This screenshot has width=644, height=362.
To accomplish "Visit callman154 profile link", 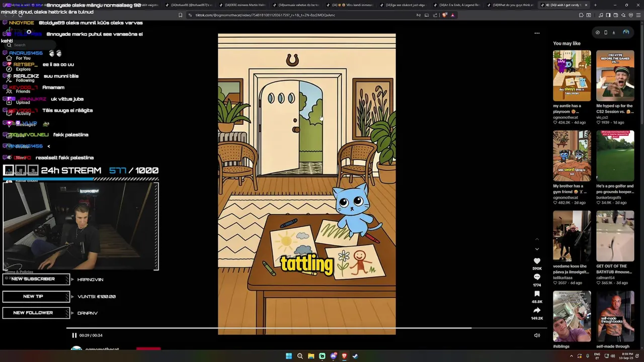I will 607,278.
